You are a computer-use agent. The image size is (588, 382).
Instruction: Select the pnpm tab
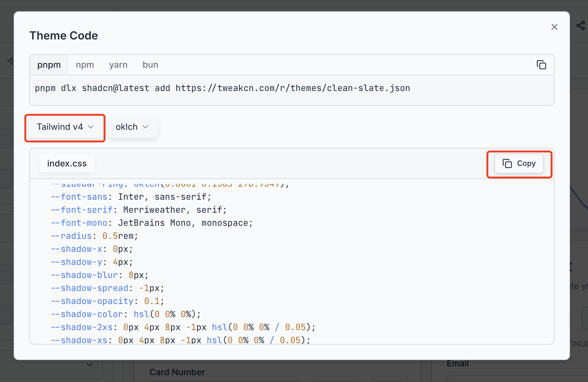click(49, 65)
